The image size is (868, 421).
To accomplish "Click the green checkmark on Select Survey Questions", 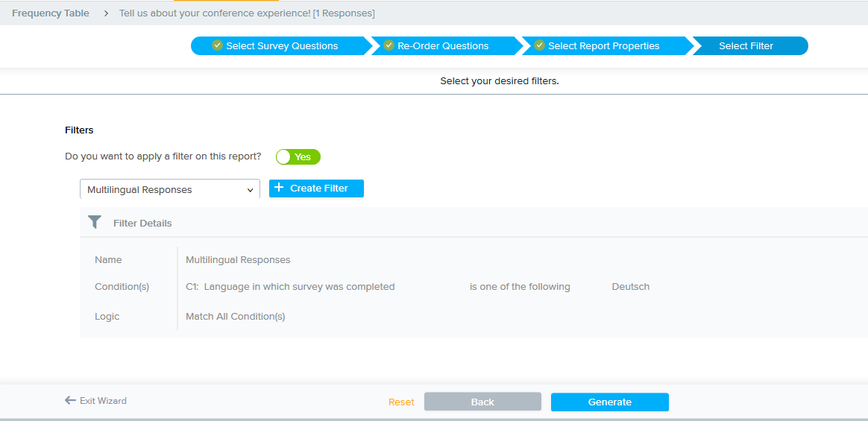I will (x=217, y=45).
